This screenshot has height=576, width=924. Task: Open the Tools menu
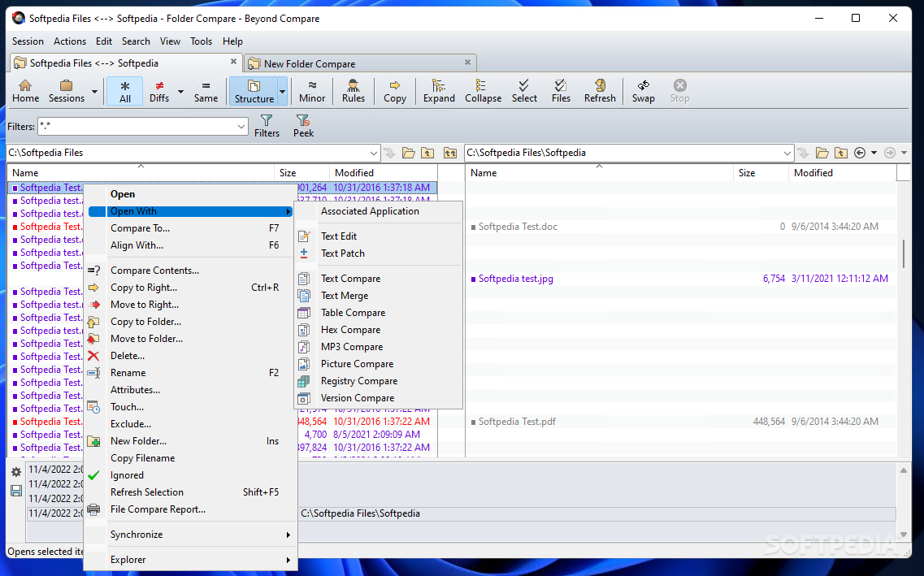point(201,41)
